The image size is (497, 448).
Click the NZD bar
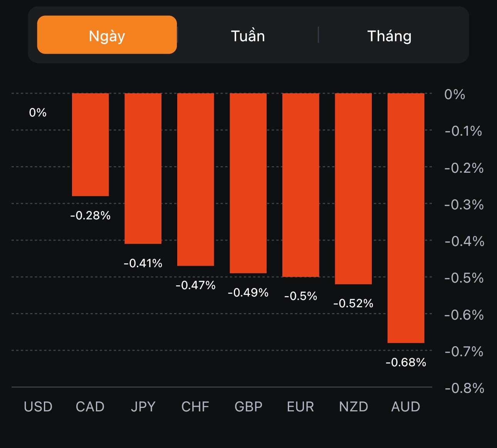[353, 189]
